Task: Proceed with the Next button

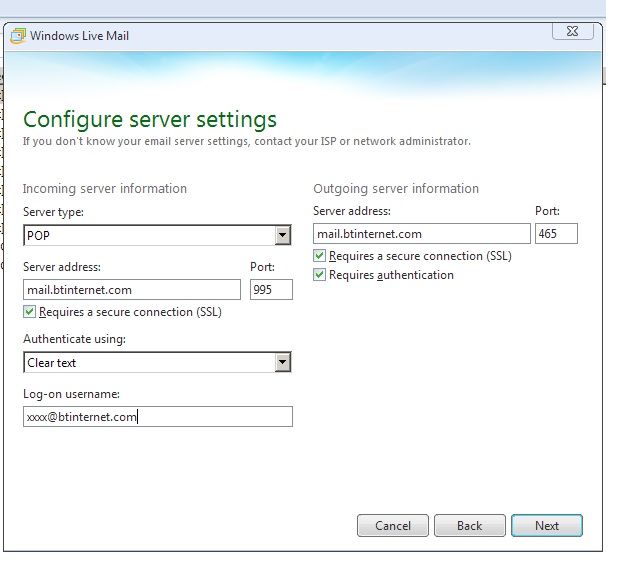Action: point(547,525)
